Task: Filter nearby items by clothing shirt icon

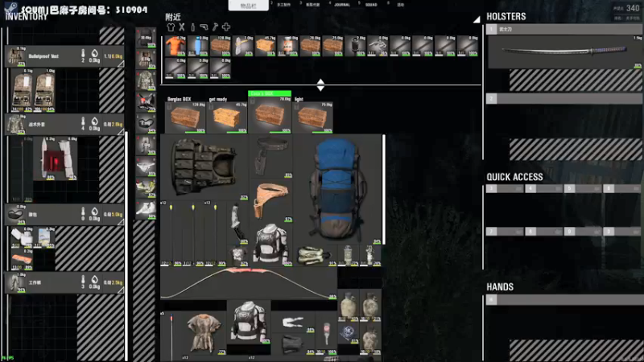Action: coord(171,27)
